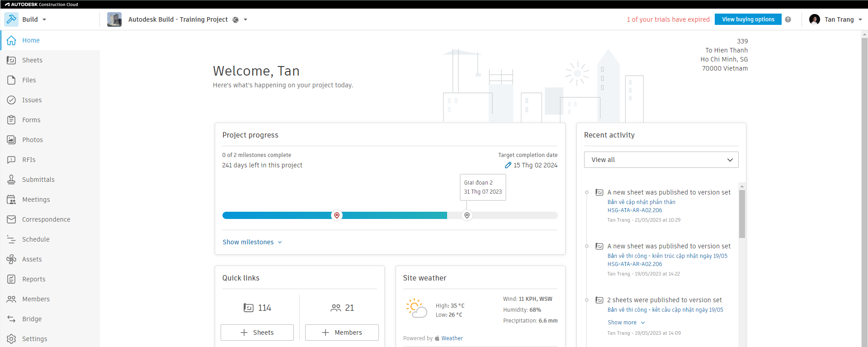Expand the project selector dropdown arrow
The image size is (868, 347).
coord(245,19)
